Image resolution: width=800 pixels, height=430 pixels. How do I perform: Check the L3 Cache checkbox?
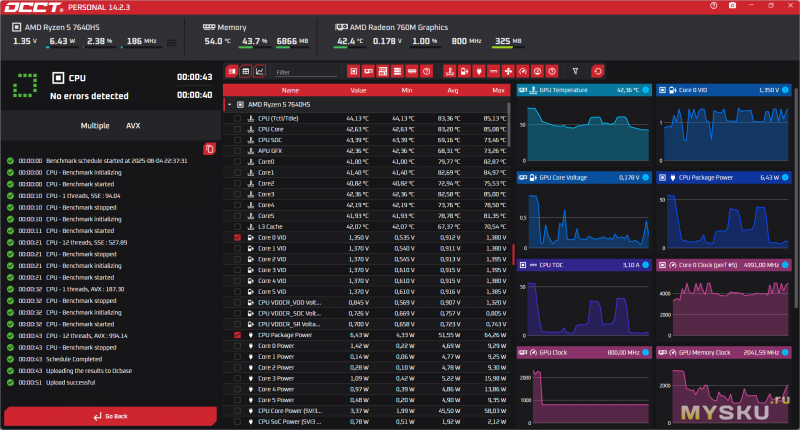coord(237,226)
